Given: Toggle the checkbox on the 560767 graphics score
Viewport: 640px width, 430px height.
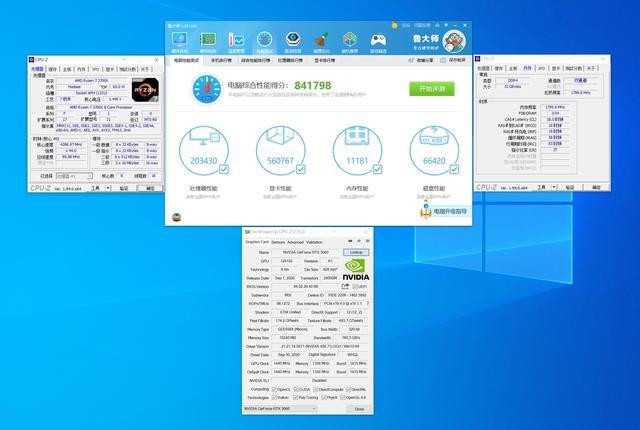Looking at the screenshot, I should click(x=300, y=169).
